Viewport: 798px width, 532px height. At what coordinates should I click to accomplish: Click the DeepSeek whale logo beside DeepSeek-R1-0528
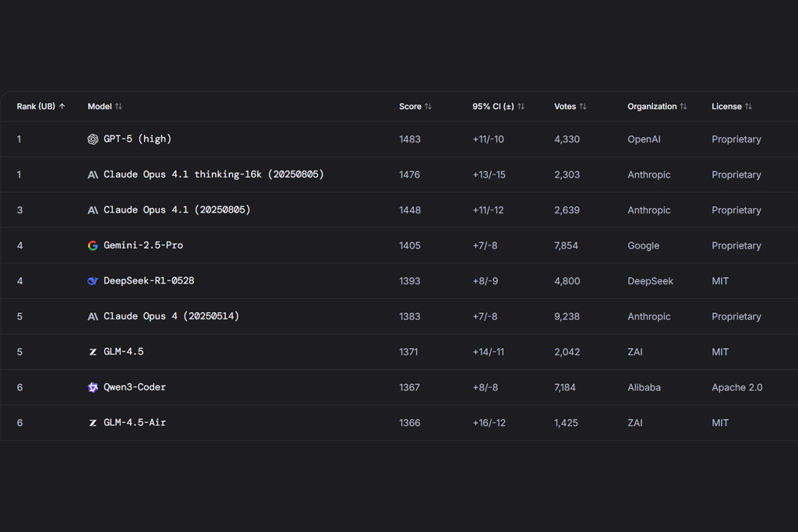[x=93, y=281]
